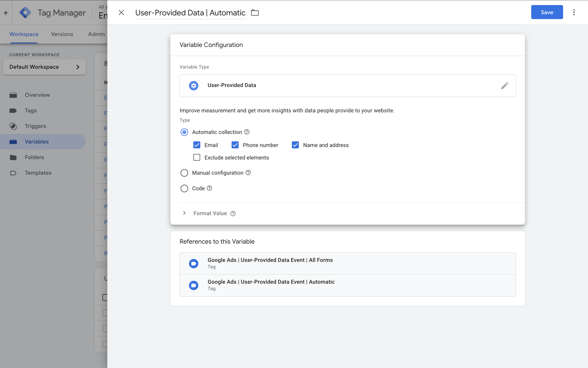Open the Default Workspace selector
The width and height of the screenshot is (588, 368).
(x=44, y=67)
